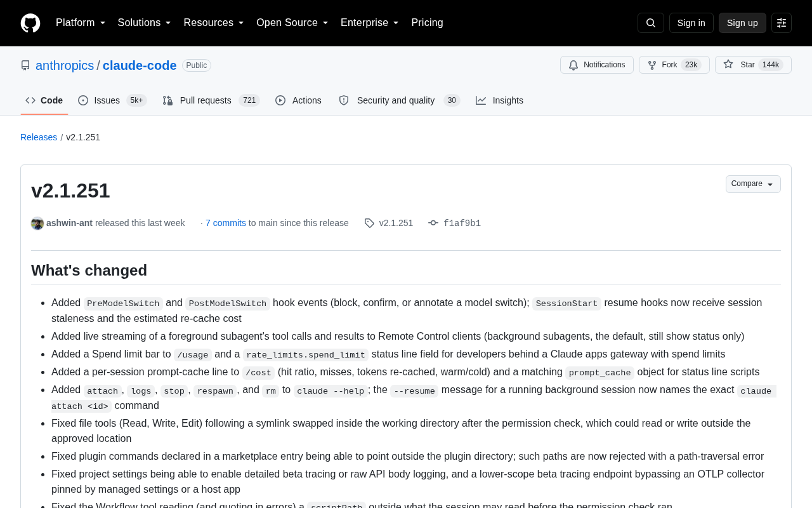The height and width of the screenshot is (508, 812).
Task: Click the respawn code label
Action: coord(215,391)
